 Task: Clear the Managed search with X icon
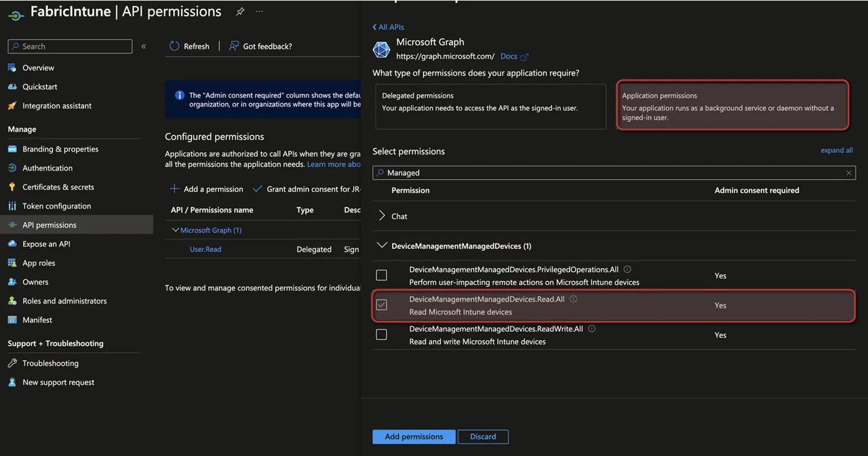pyautogui.click(x=848, y=173)
